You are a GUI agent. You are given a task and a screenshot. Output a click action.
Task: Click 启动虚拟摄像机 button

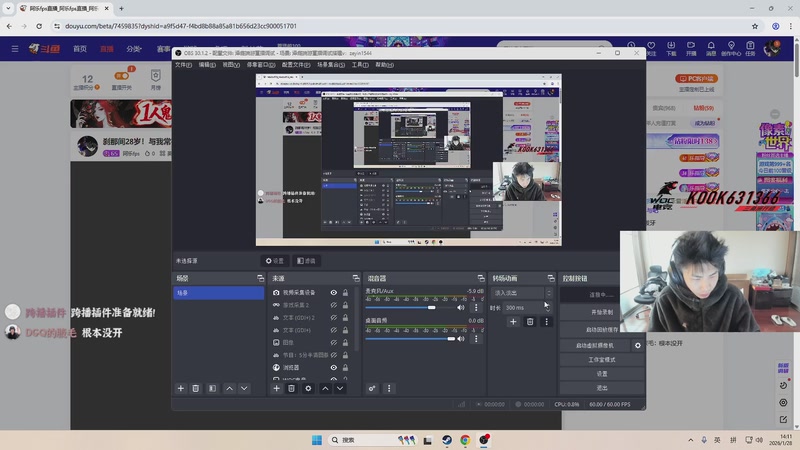coord(595,345)
